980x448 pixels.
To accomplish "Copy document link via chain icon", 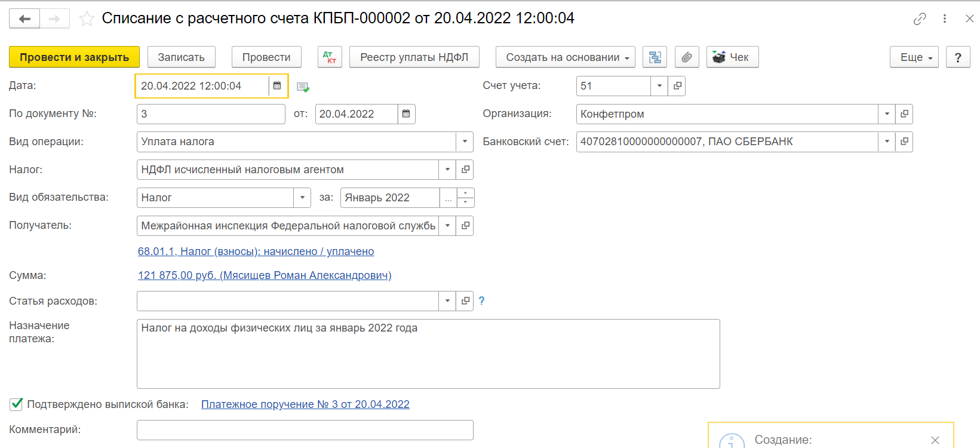I will click(x=920, y=19).
